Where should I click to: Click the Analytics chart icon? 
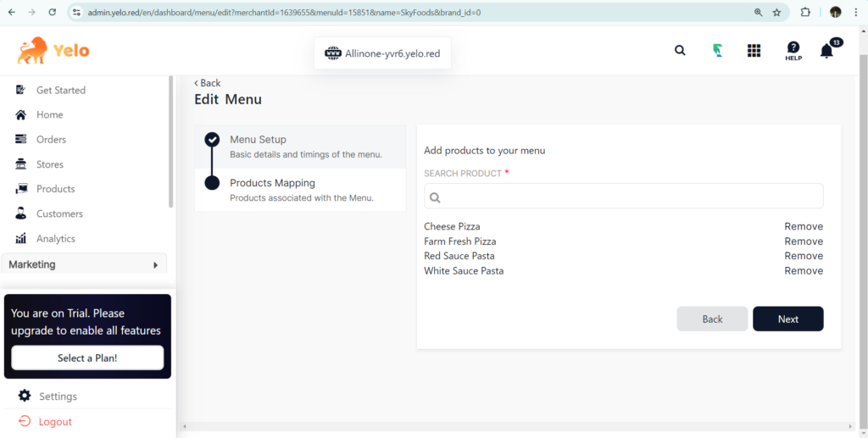(x=20, y=238)
